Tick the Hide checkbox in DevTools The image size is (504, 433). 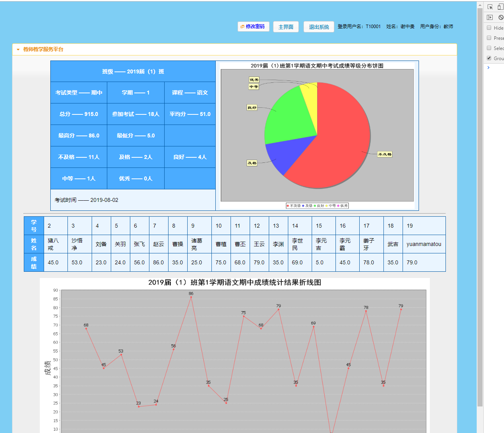[x=489, y=28]
